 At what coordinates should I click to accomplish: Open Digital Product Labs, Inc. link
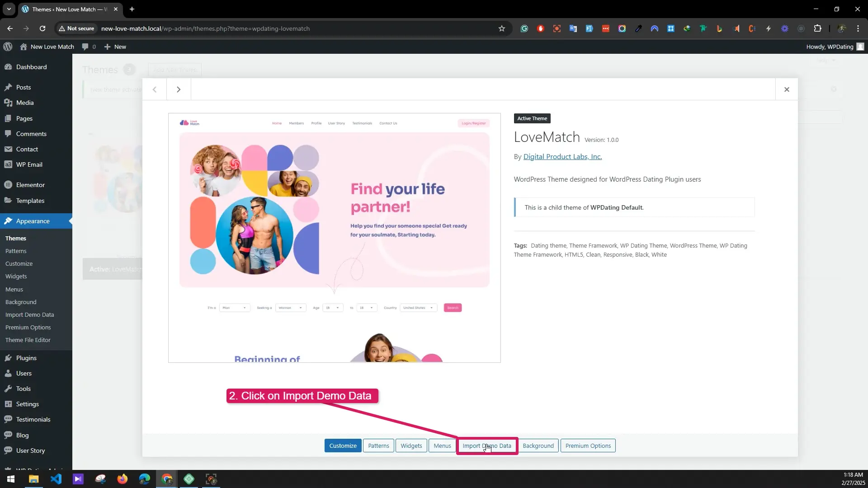tap(562, 156)
